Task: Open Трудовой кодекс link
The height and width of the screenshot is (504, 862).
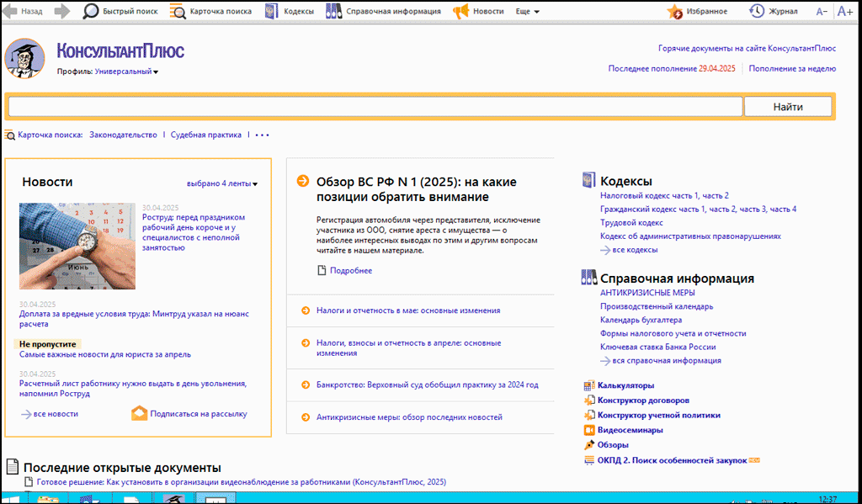Action: (631, 223)
